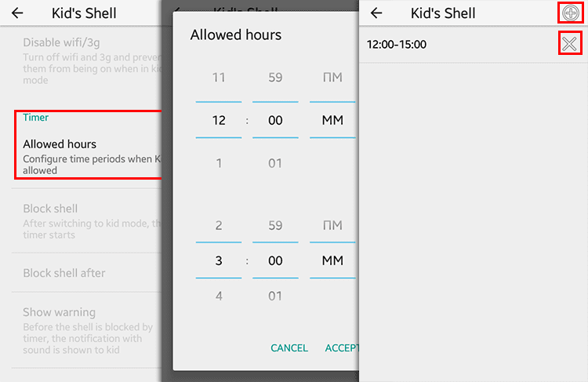This screenshot has width=588, height=382.
Task: Select the Block shell option
Action: 88,221
